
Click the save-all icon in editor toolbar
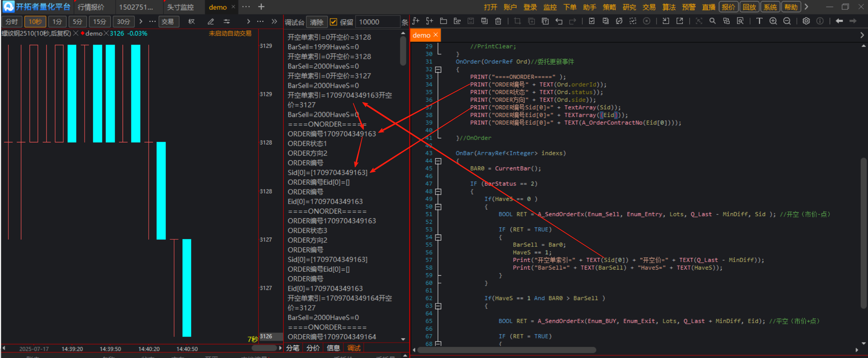(484, 21)
